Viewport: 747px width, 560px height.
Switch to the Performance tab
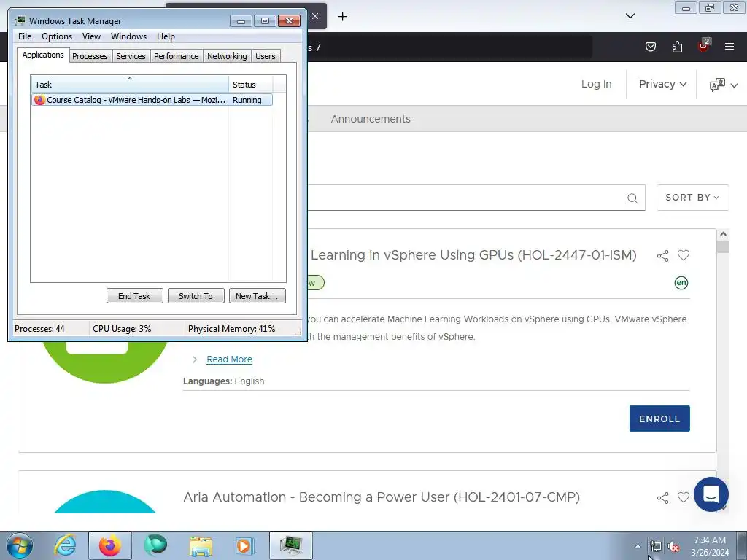coord(177,56)
